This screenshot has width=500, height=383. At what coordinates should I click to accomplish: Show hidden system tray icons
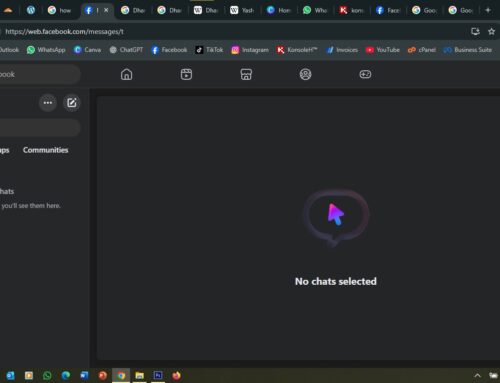click(x=477, y=376)
